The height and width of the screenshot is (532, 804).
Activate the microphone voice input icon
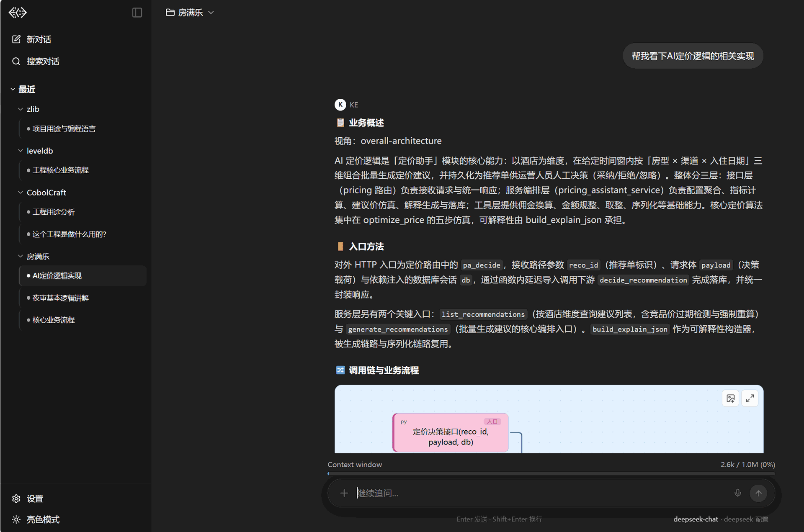737,493
